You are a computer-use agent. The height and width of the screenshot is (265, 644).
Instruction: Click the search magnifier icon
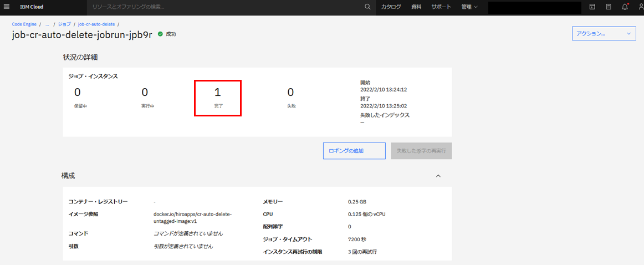click(x=367, y=7)
